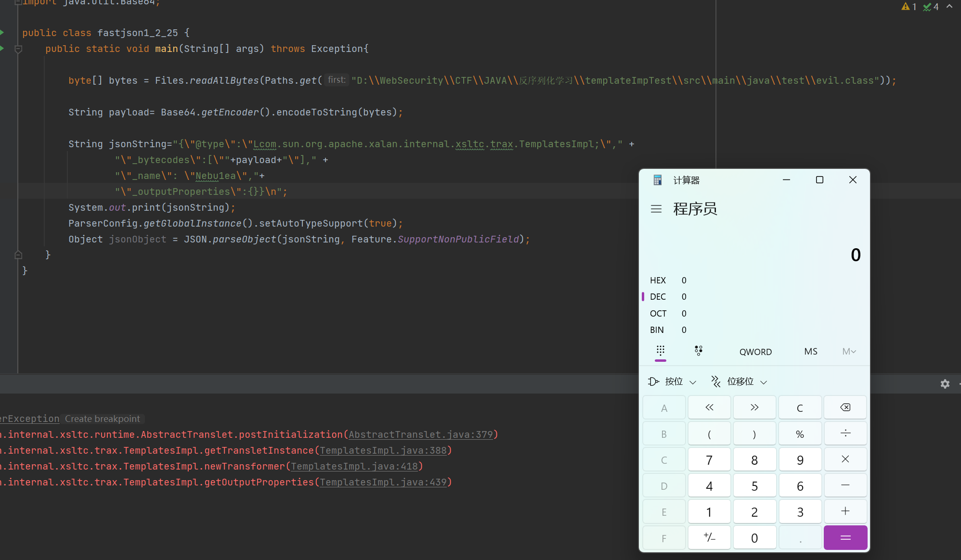
Task: Select the HEX number base
Action: pyautogui.click(x=658, y=280)
